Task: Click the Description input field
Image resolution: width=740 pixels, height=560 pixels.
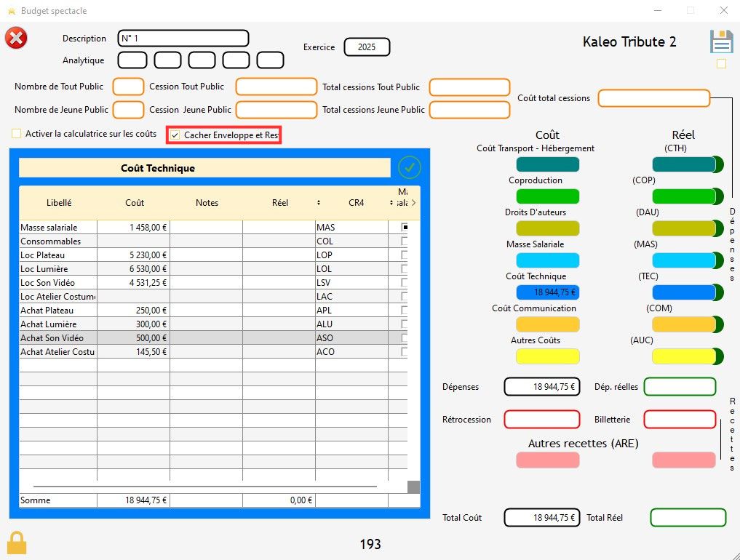Action: tap(183, 39)
